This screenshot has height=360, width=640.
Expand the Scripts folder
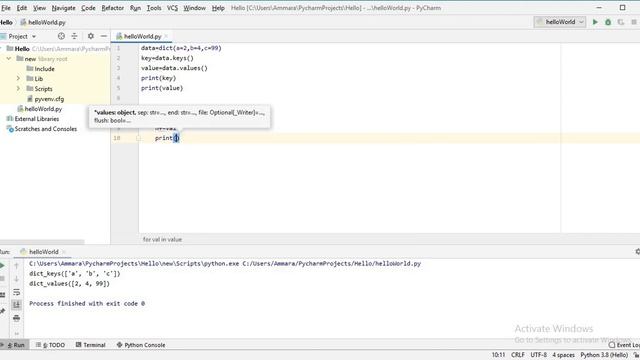click(x=18, y=89)
